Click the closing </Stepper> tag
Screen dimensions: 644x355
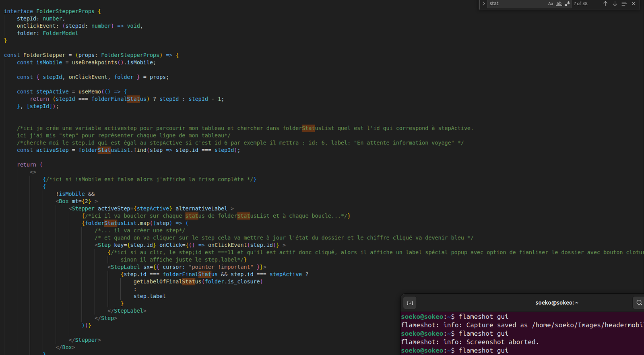point(85,340)
